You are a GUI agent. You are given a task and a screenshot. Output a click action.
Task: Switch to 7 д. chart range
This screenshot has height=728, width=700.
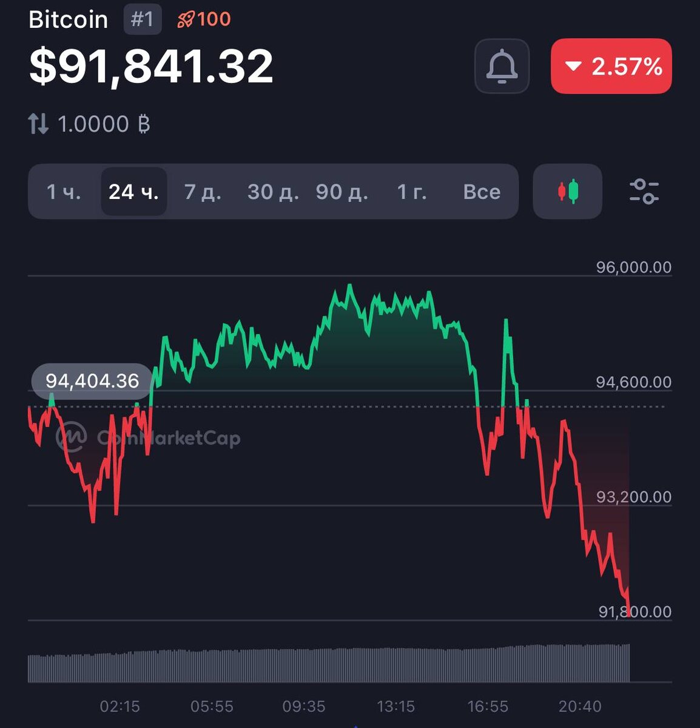coord(203,192)
